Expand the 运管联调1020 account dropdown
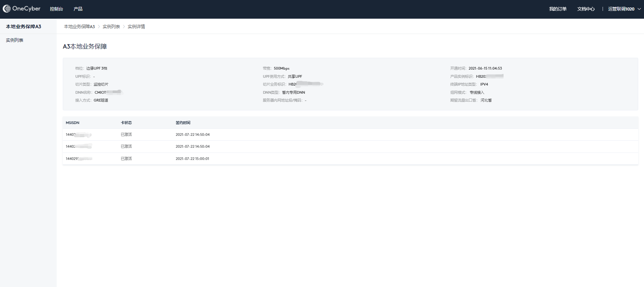Screen dimensions: 644x287 (x=624, y=9)
